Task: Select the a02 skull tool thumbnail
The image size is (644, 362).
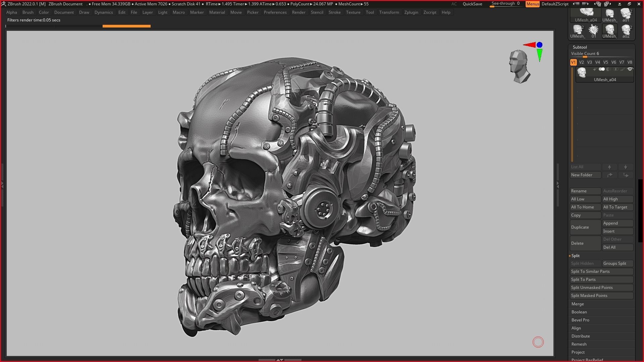Action: click(626, 31)
